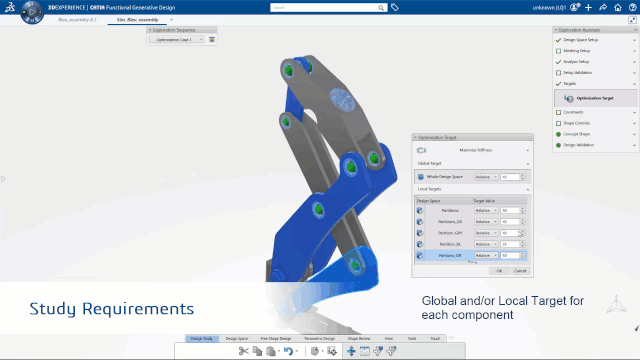Open the Optimization Case 1 dropdown

click(x=176, y=40)
